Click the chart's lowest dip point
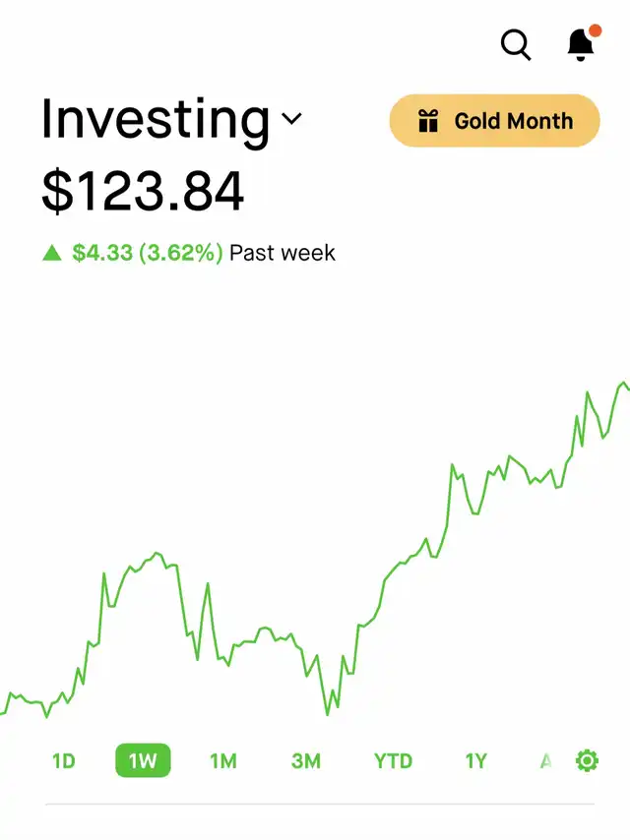Viewport: 630px width, 840px height. pos(327,714)
